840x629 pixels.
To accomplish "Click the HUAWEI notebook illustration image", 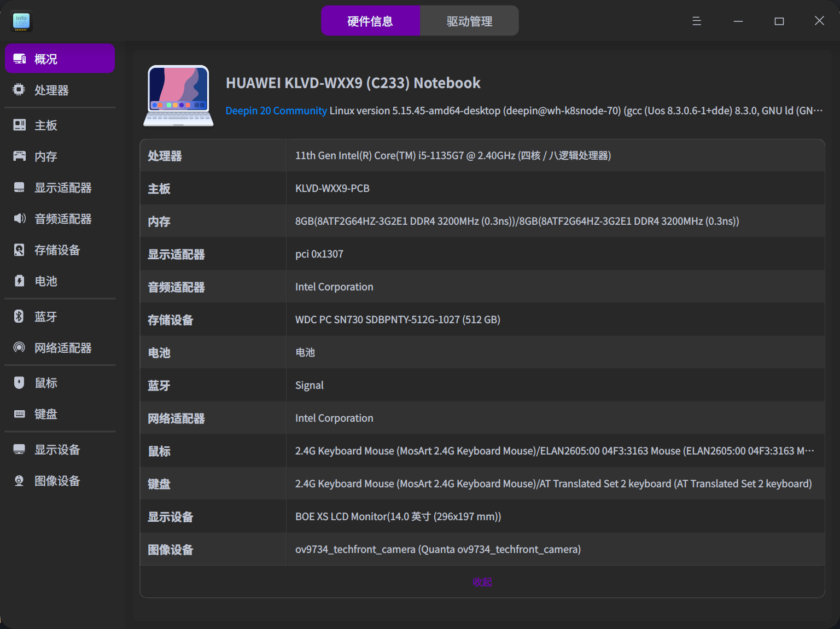I will pyautogui.click(x=178, y=96).
